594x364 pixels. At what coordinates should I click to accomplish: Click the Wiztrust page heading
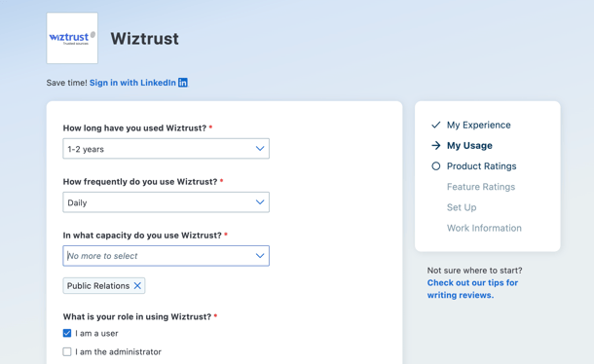(145, 39)
